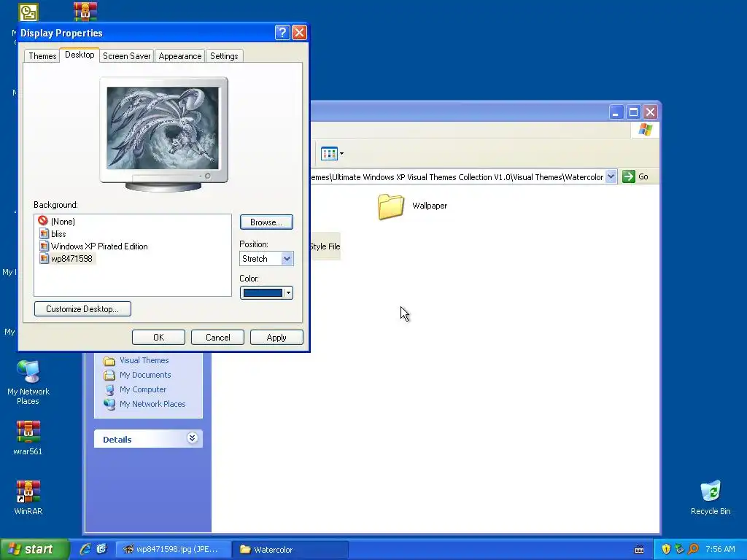Viewport: 747px width, 560px height.
Task: Click the bliss image file icon
Action: point(44,233)
